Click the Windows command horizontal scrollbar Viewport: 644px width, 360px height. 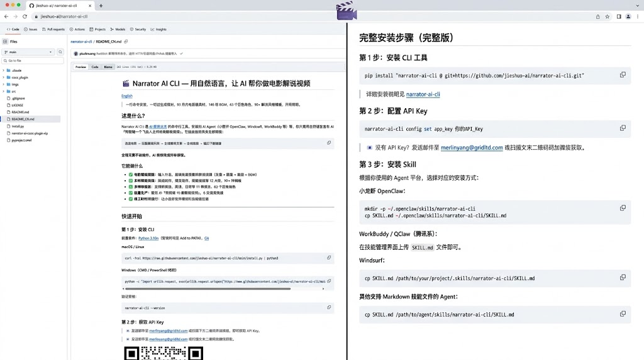coord(208,288)
